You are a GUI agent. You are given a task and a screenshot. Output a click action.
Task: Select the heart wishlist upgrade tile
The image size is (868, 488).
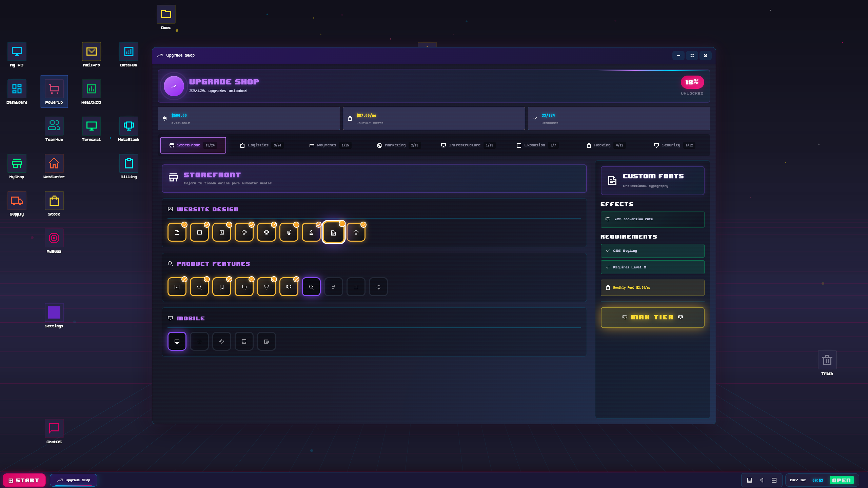[266, 287]
